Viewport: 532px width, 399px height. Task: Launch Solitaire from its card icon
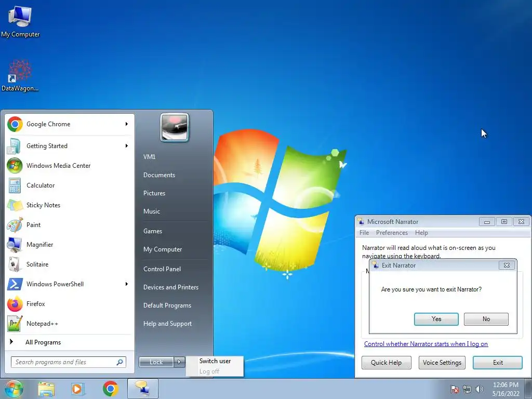pyautogui.click(x=15, y=264)
